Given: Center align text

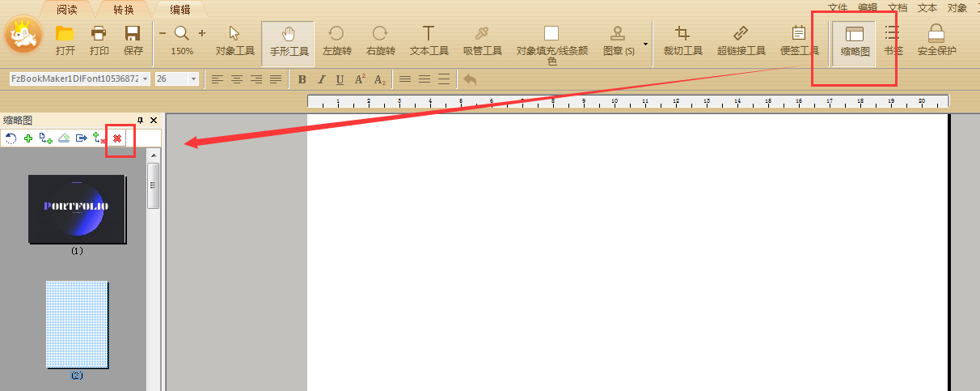Looking at the screenshot, I should click(237, 79).
